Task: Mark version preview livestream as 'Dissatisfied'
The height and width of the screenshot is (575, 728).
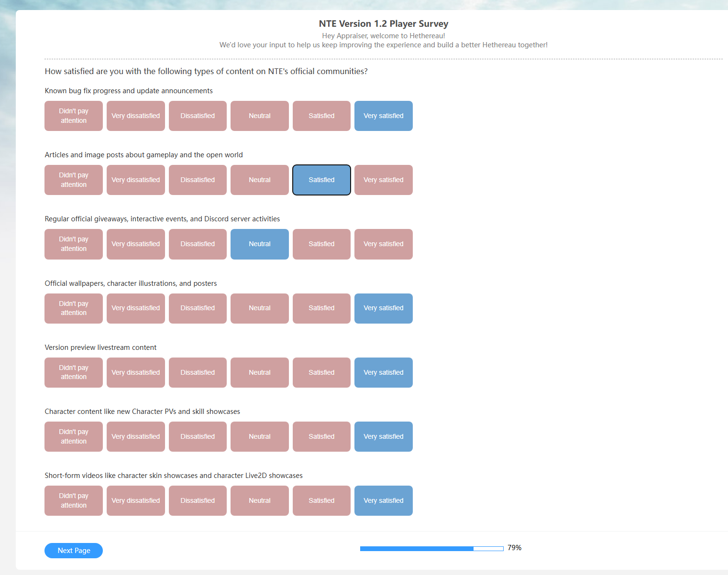Action: 198,372
